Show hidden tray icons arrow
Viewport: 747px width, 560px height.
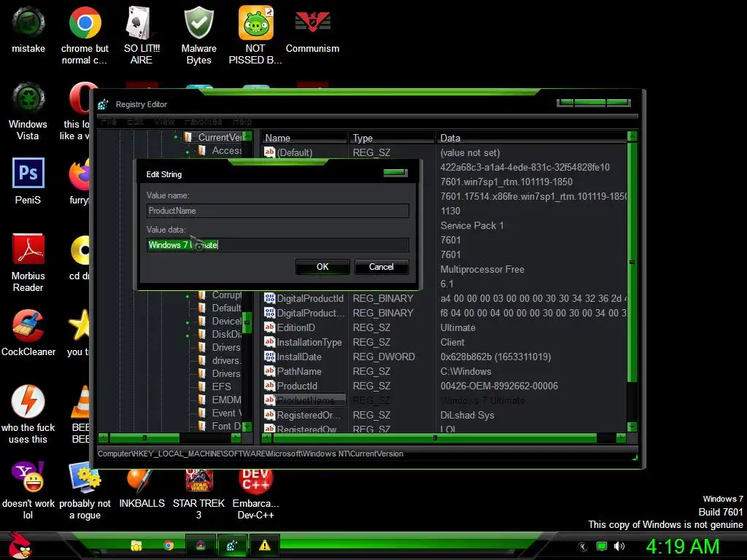pyautogui.click(x=583, y=547)
